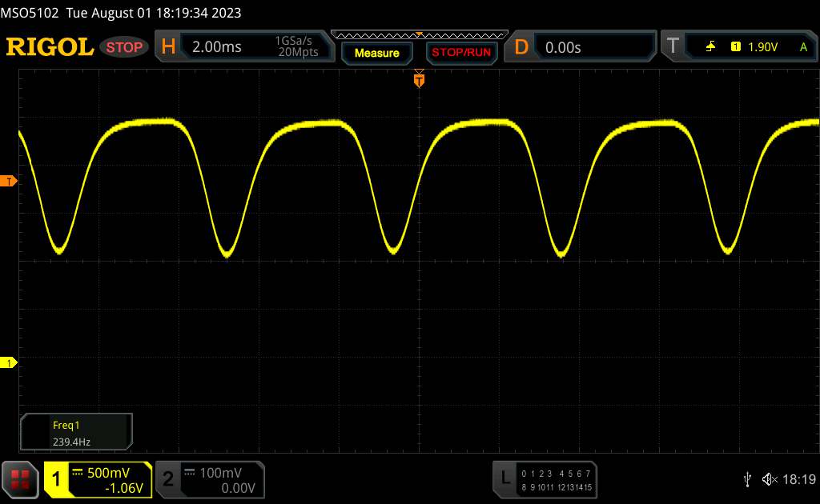Open the trigger level 1.90V setting
The width and height of the screenshot is (820, 504).
(x=763, y=47)
